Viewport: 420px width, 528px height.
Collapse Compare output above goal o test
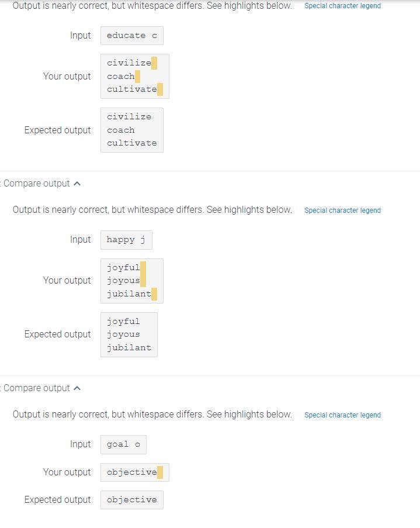pos(36,388)
